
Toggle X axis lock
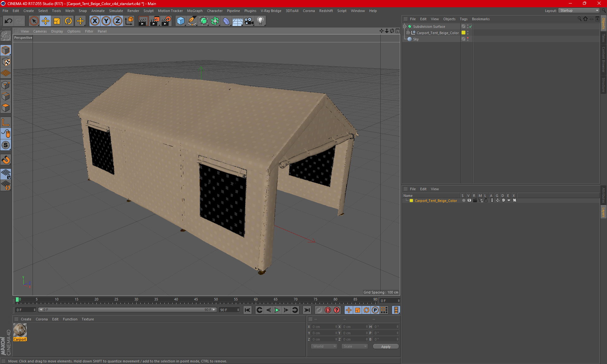point(95,21)
